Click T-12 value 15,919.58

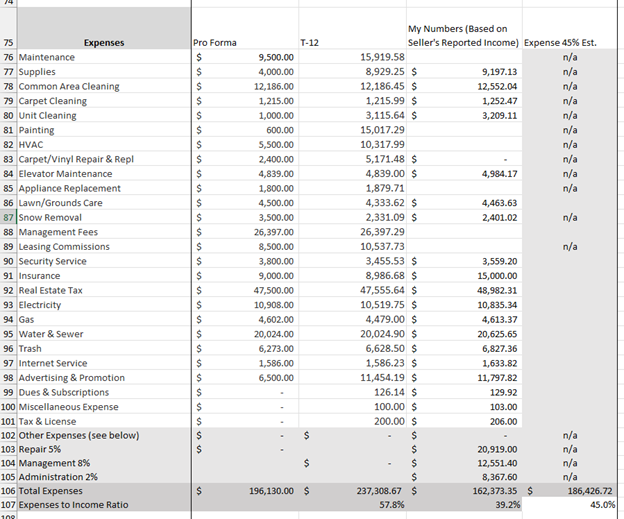[352, 57]
